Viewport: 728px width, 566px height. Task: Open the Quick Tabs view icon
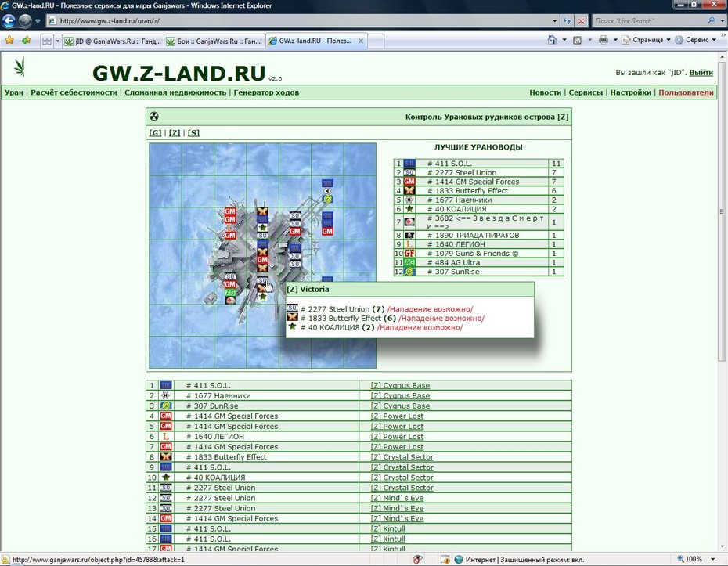click(47, 41)
